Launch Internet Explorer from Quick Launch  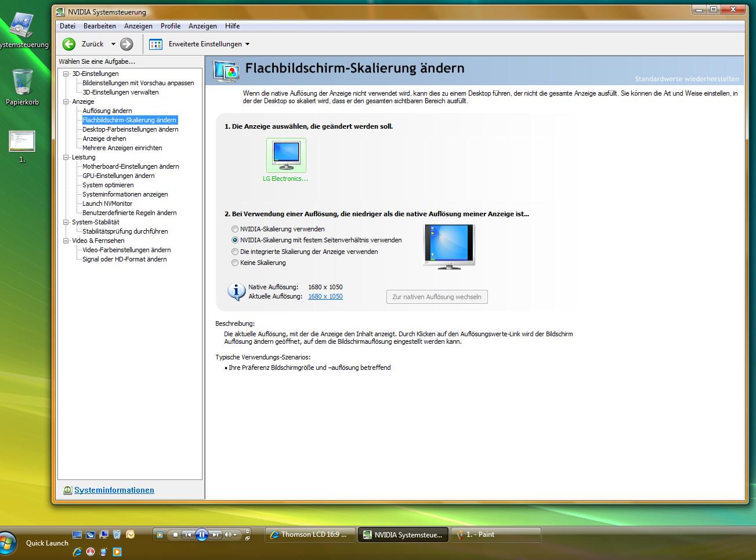pos(77,551)
